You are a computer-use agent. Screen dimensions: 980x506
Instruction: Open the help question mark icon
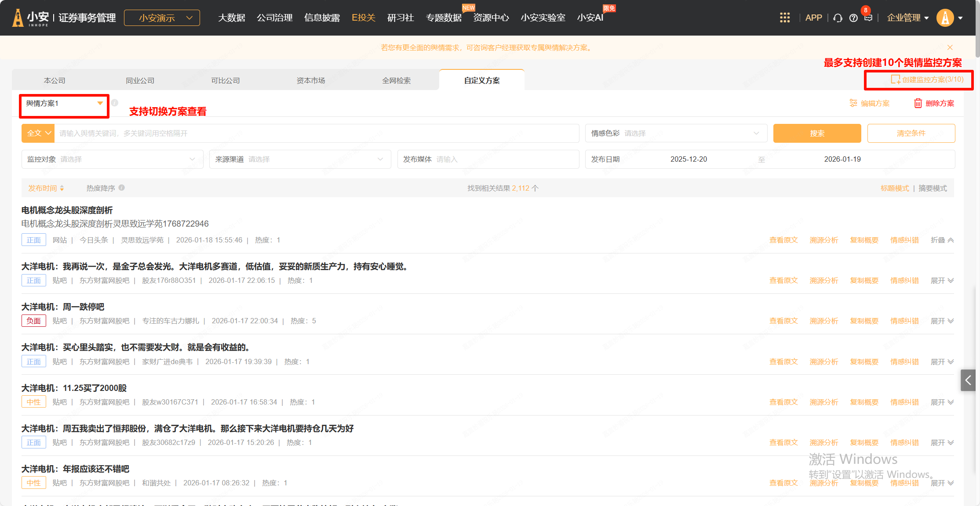tap(853, 18)
